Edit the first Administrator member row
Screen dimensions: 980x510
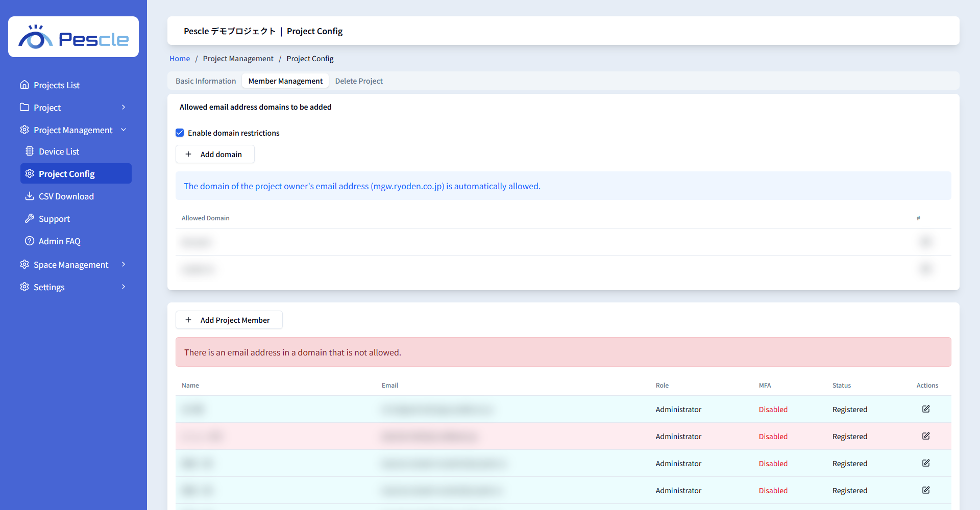pyautogui.click(x=926, y=409)
